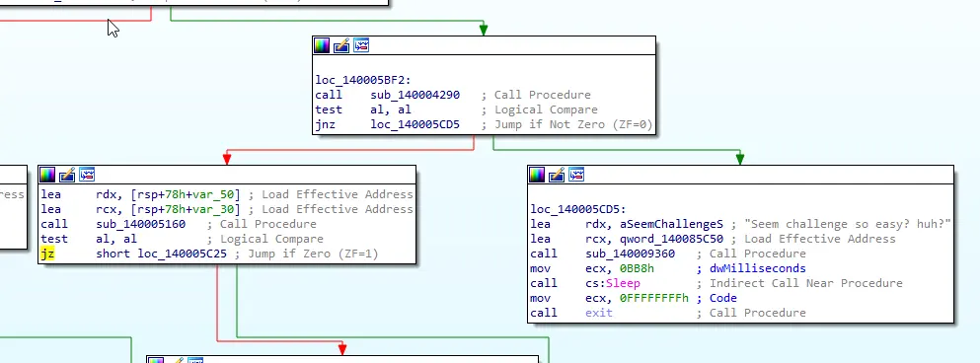The image size is (980, 363).
Task: Select the highlighted jz mnemonic
Action: click(x=46, y=254)
